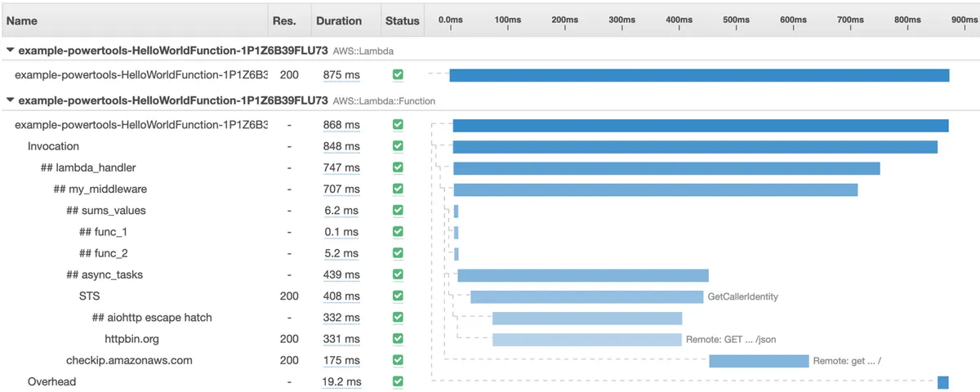Click the status check for ## func_1
Viewport: 980px width, 392px height.
click(x=398, y=232)
